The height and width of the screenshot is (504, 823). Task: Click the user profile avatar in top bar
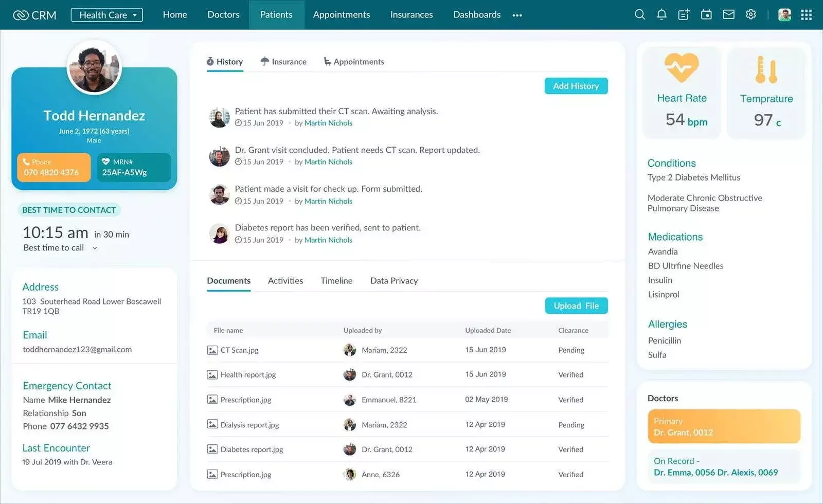pos(784,14)
